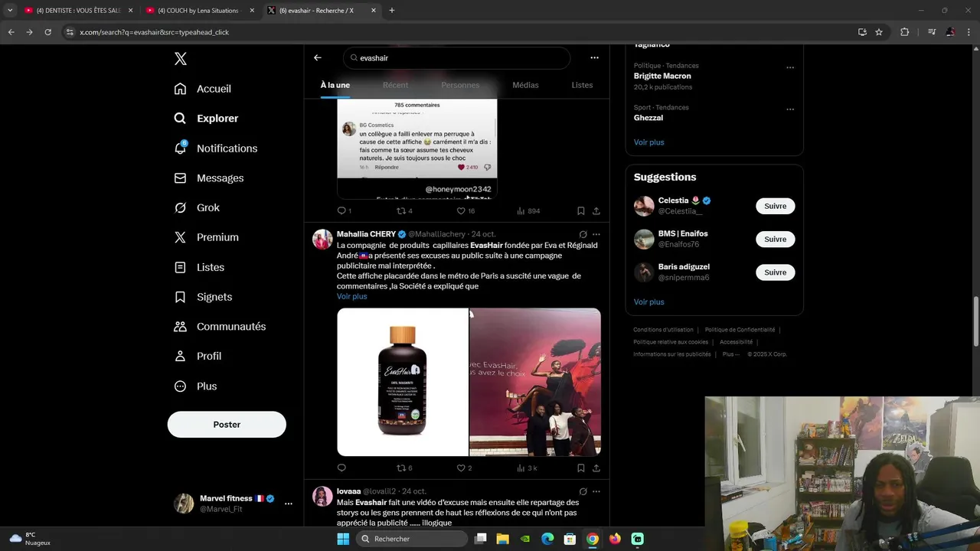Screen dimensions: 980x551
Task: Open more options on Mahallia CHERY post
Action: [596, 234]
